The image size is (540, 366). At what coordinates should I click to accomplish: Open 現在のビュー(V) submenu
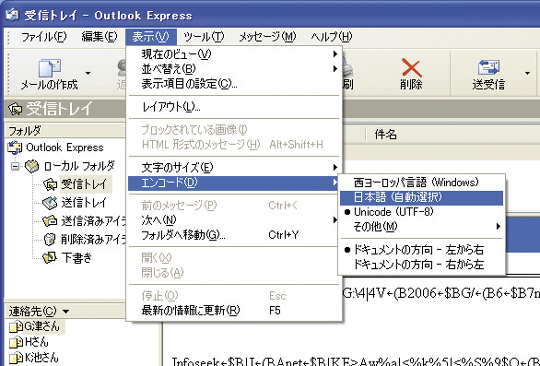(x=234, y=54)
